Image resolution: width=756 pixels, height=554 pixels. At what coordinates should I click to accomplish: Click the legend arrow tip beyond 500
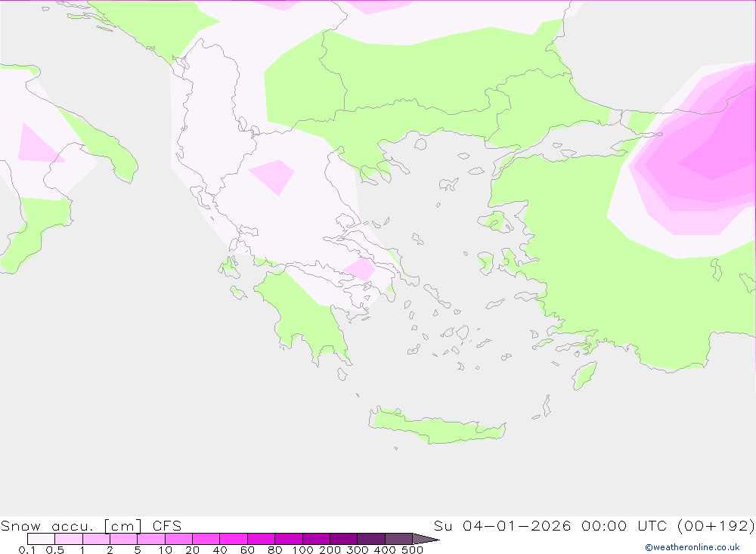[x=426, y=539]
